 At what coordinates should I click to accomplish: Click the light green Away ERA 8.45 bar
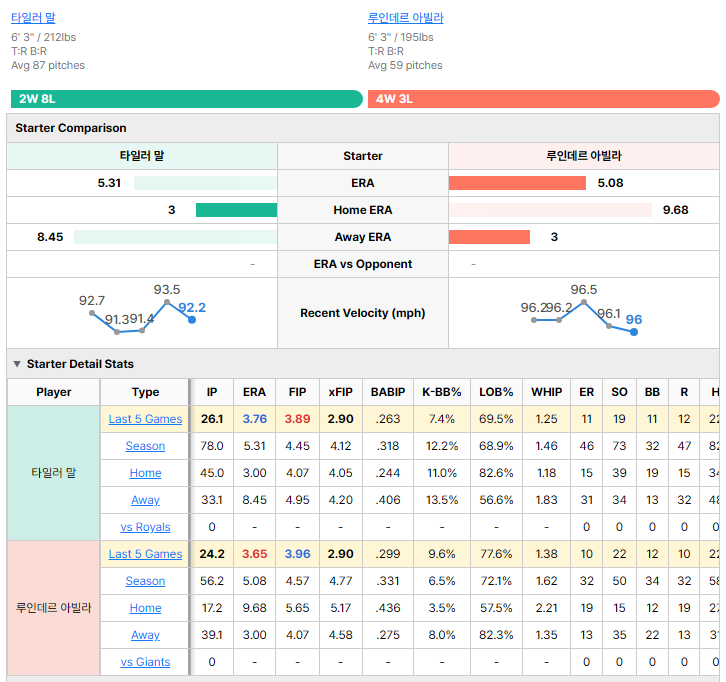[x=175, y=237]
